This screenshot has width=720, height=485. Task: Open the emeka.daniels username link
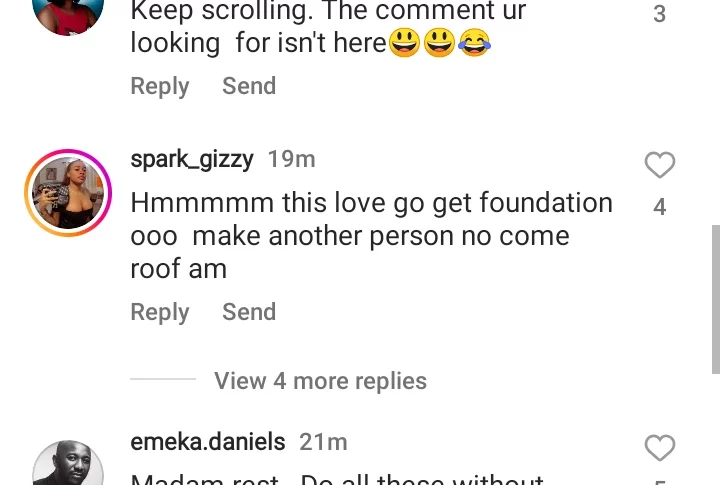(208, 441)
